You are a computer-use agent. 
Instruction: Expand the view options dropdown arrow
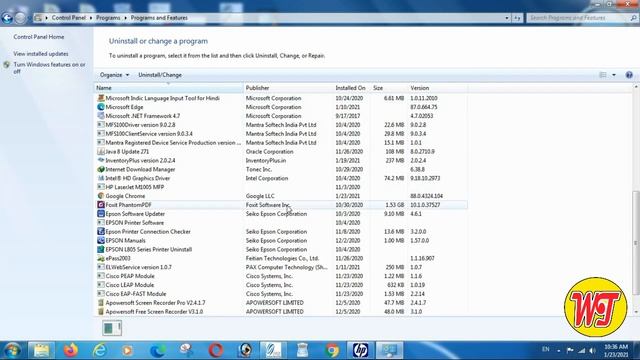[614, 75]
